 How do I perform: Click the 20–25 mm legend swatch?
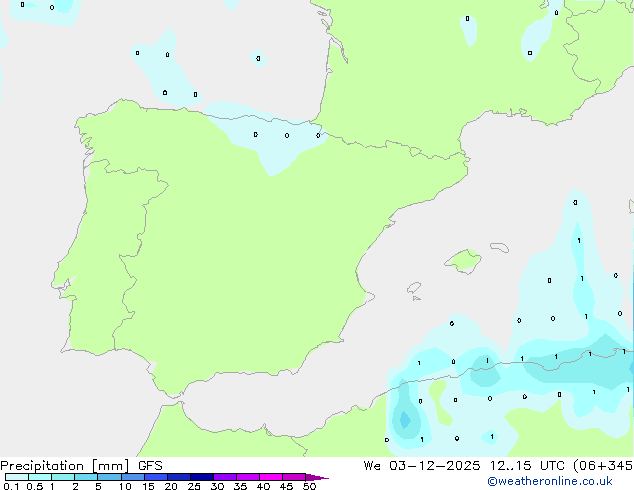(179, 477)
